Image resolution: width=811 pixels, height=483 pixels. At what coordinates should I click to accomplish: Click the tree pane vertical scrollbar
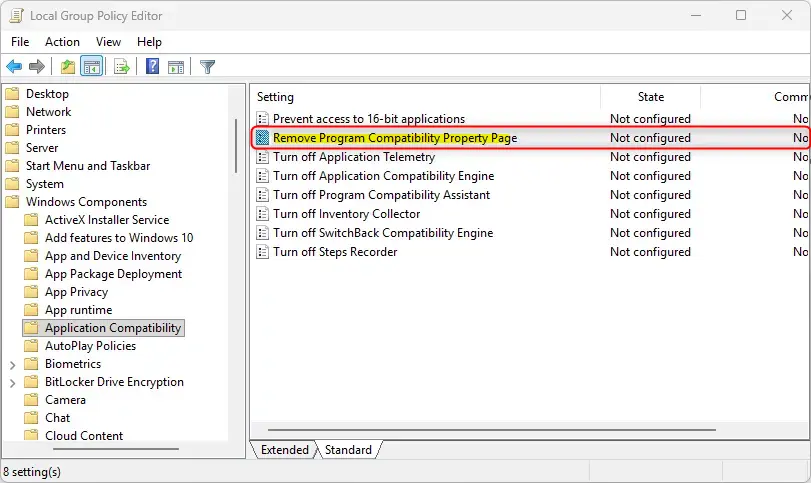pyautogui.click(x=236, y=146)
